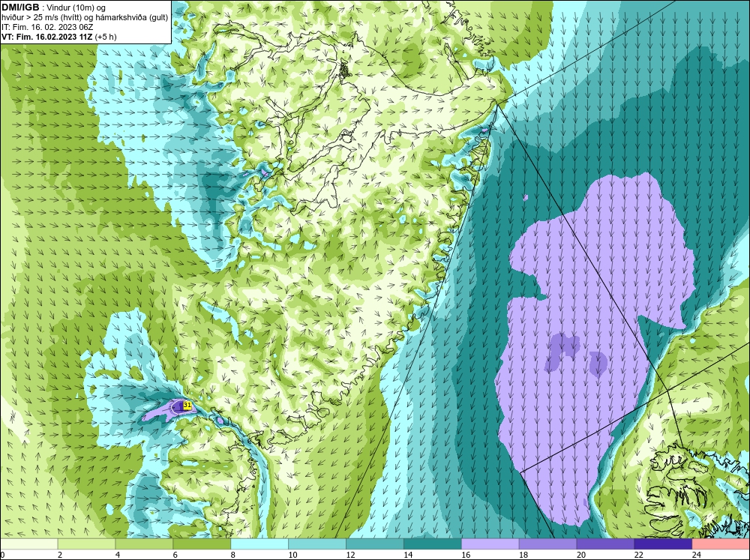Click the scale value 24
The image size is (750, 560).
pos(697,555)
